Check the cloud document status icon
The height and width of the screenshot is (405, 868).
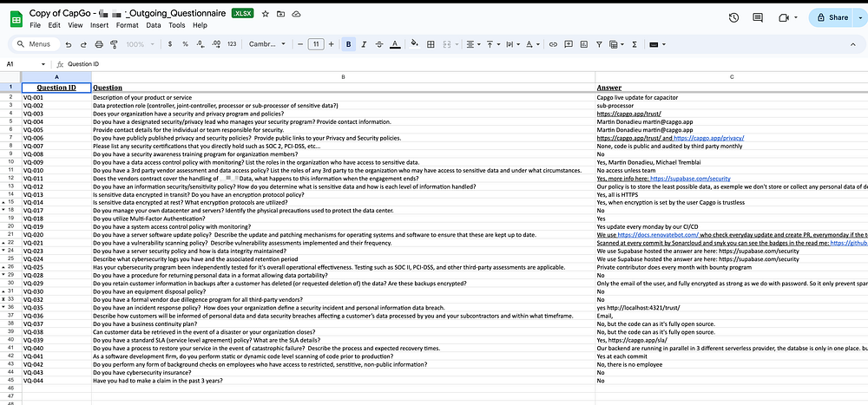point(296,14)
